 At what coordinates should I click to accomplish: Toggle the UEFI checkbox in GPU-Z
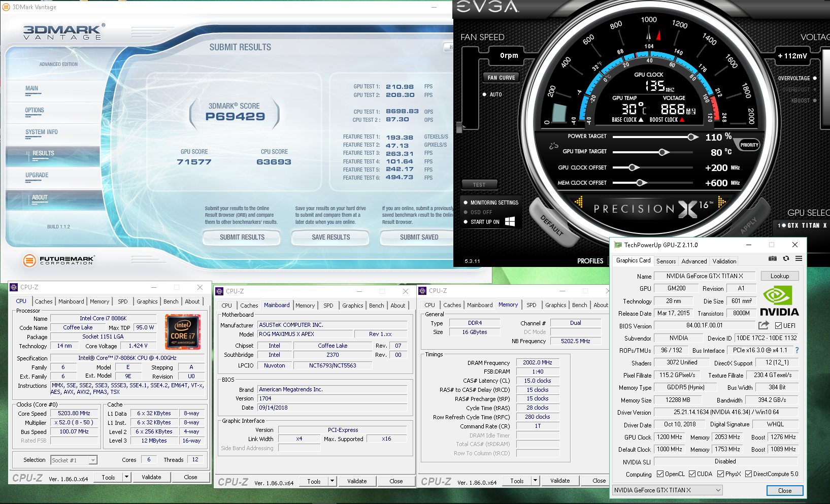point(779,326)
